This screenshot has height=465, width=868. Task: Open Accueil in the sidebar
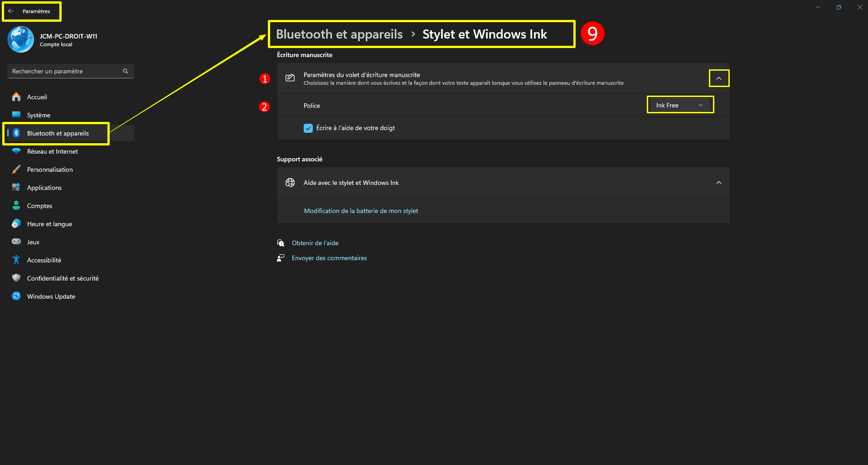coord(71,97)
